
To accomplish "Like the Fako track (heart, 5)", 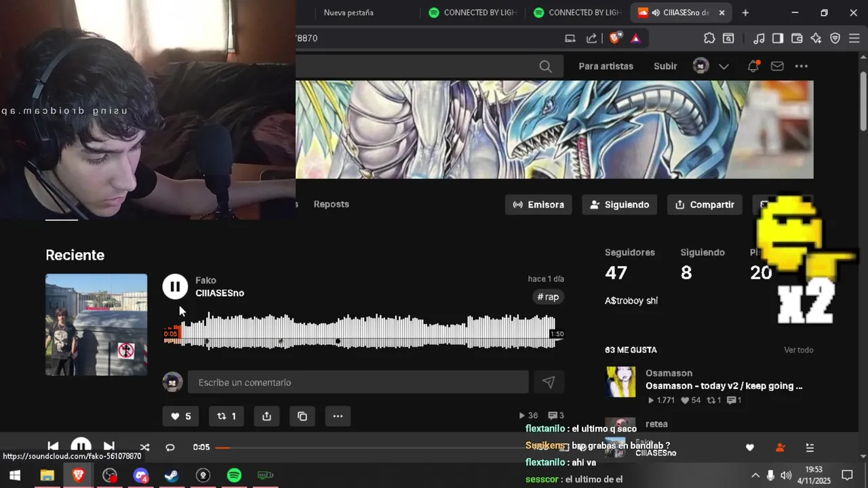I will point(180,416).
